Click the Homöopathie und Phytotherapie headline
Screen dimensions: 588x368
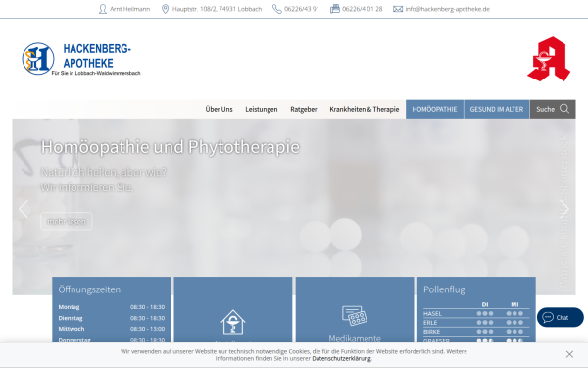[171, 147]
